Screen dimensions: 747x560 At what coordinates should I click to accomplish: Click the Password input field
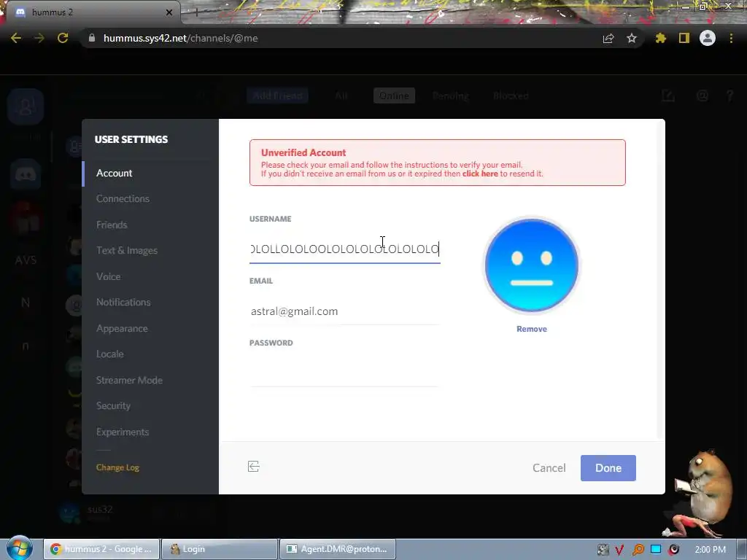pos(344,373)
